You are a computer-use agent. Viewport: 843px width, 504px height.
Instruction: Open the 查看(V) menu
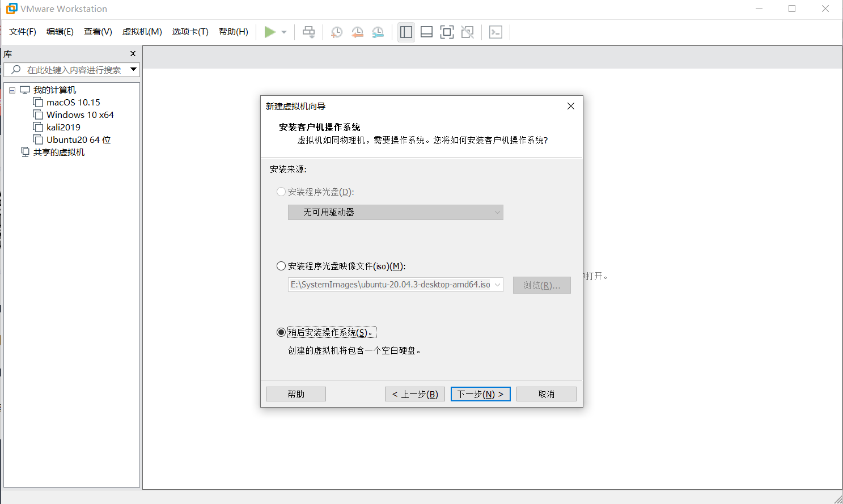98,32
